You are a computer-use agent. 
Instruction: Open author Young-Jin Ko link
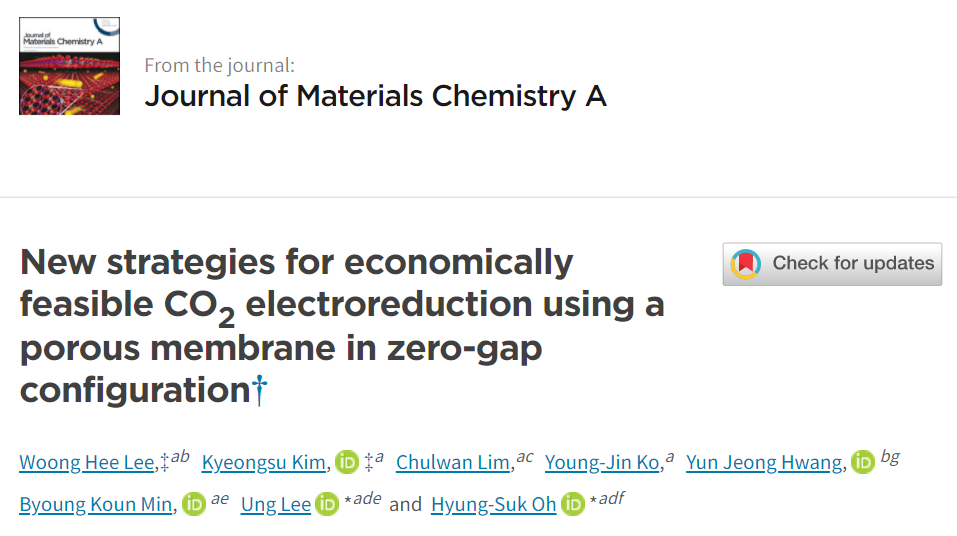pos(602,463)
